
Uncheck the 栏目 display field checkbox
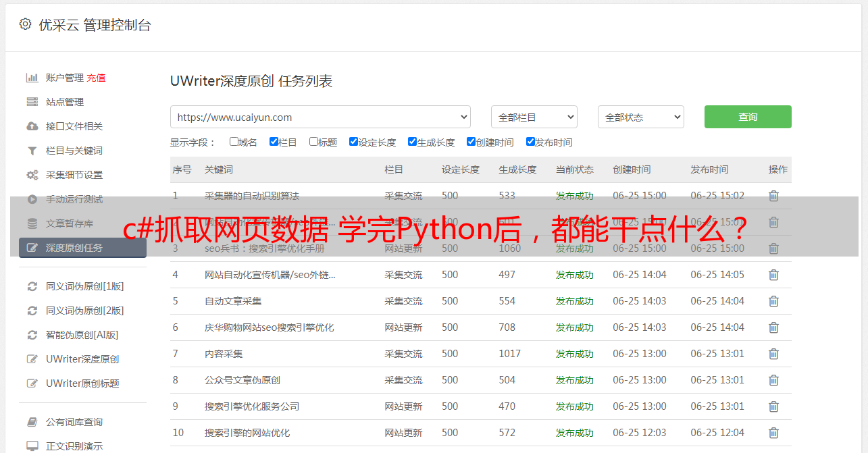coord(274,142)
